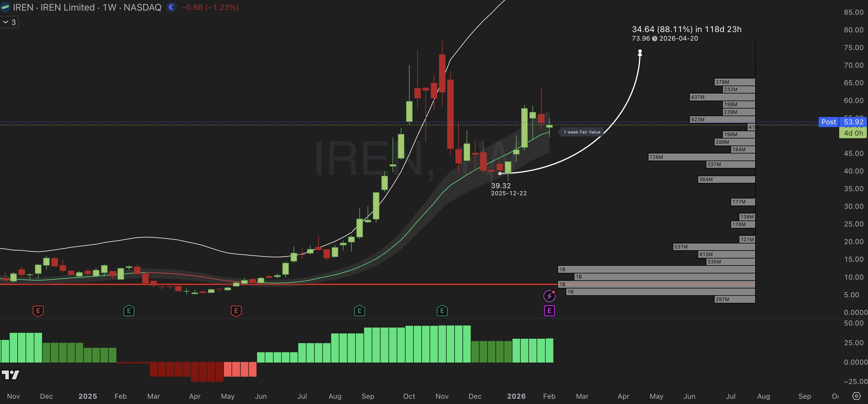This screenshot has width=868, height=404.
Task: Click the 1 week Fair Value label
Action: (x=582, y=132)
